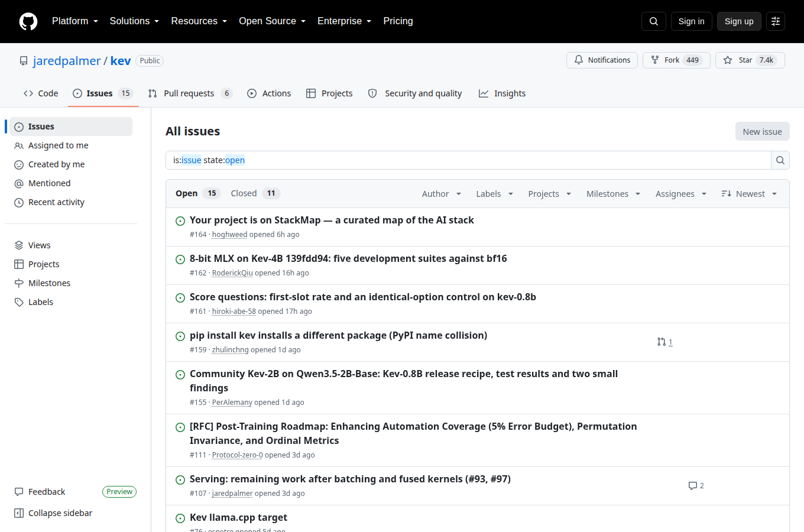Click the GitHub logo icon

click(28, 21)
